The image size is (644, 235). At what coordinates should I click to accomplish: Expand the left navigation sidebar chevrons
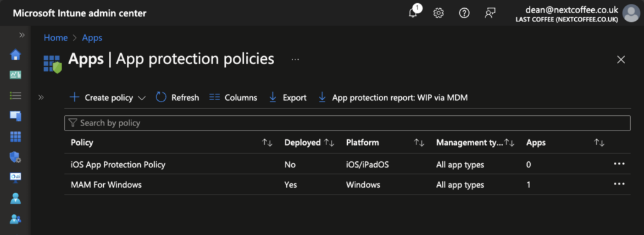(x=22, y=35)
